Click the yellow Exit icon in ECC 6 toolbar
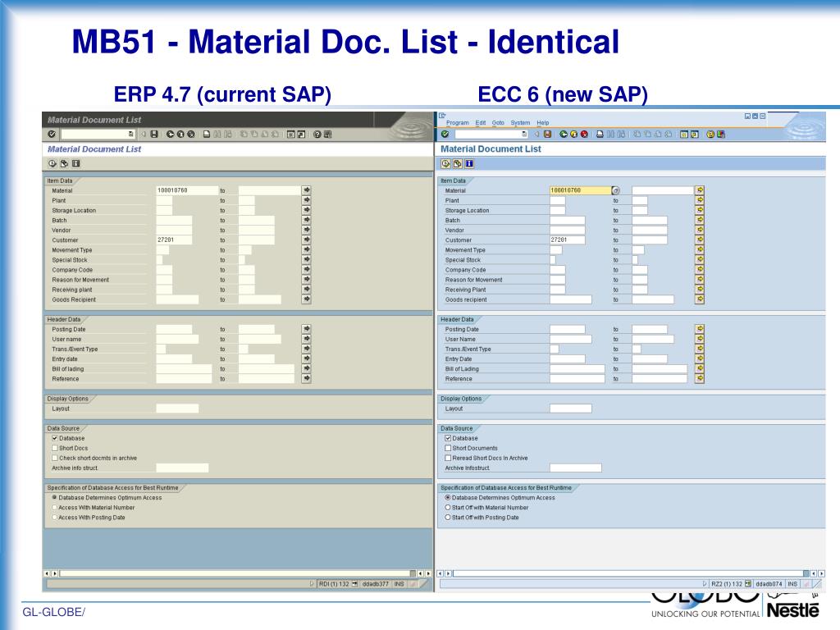Image resolution: width=840 pixels, height=630 pixels. 573,135
